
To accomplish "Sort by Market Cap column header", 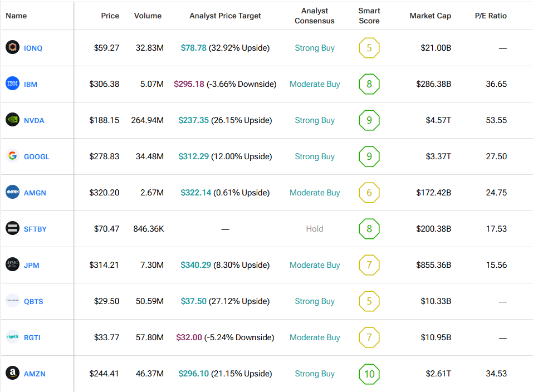I will tap(430, 16).
